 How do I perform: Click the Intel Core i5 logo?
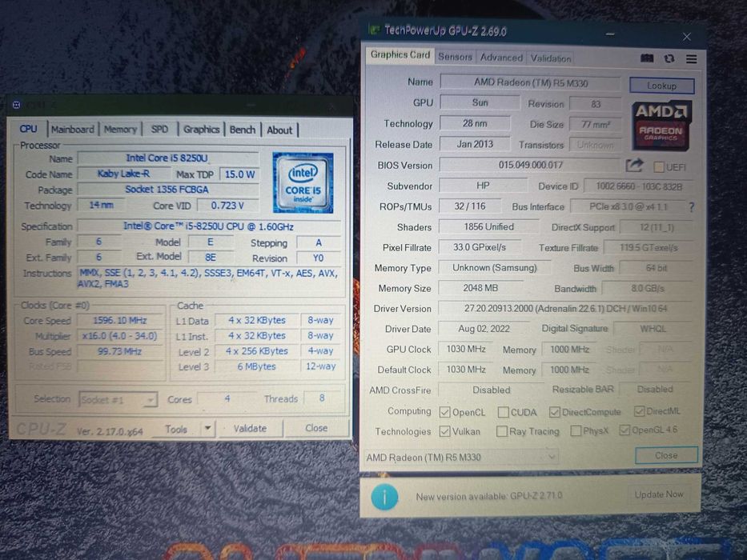pyautogui.click(x=303, y=182)
